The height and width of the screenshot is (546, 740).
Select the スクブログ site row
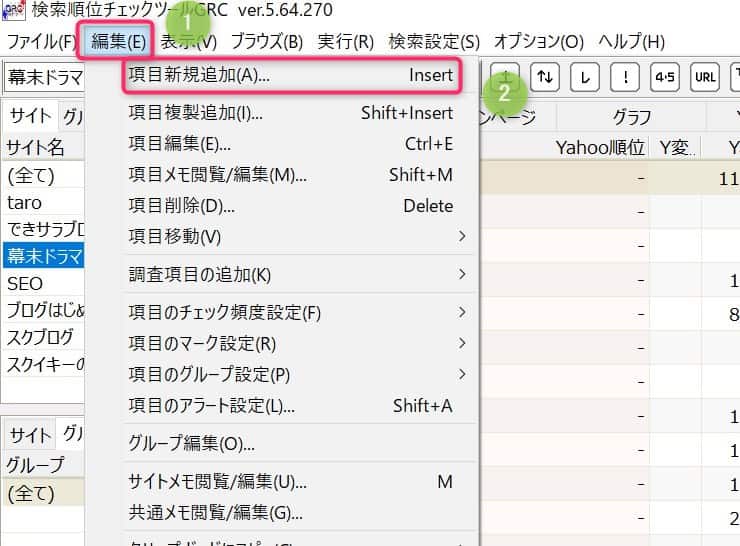click(x=43, y=337)
